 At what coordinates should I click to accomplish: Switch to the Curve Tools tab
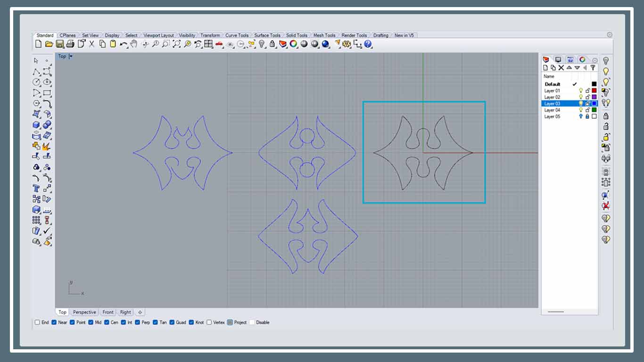tap(237, 35)
